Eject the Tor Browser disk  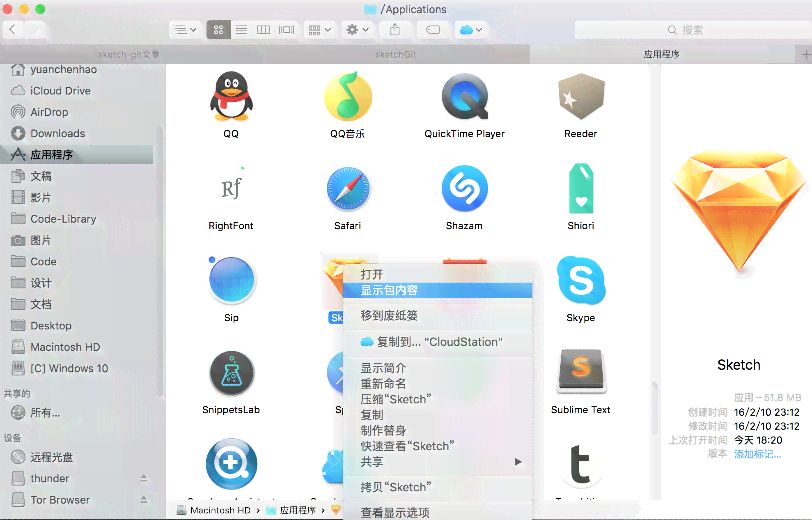(144, 499)
